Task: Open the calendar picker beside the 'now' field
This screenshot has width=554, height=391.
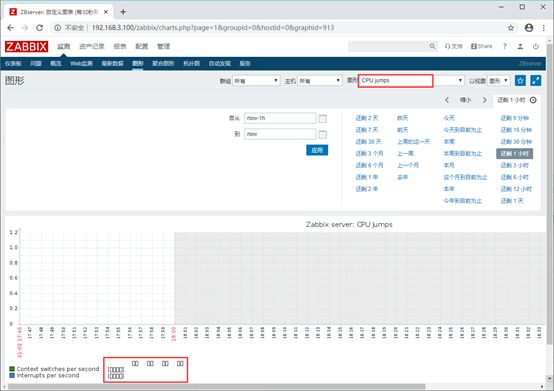Action: (323, 135)
